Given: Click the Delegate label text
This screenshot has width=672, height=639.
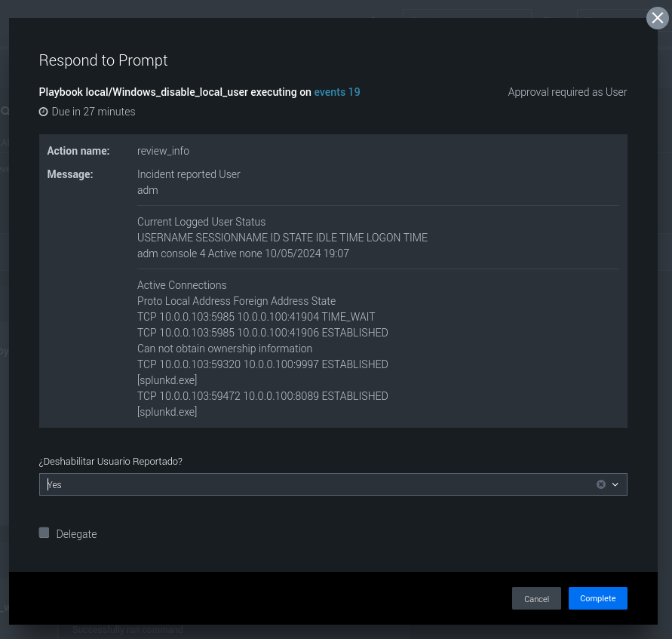Looking at the screenshot, I should [x=76, y=534].
